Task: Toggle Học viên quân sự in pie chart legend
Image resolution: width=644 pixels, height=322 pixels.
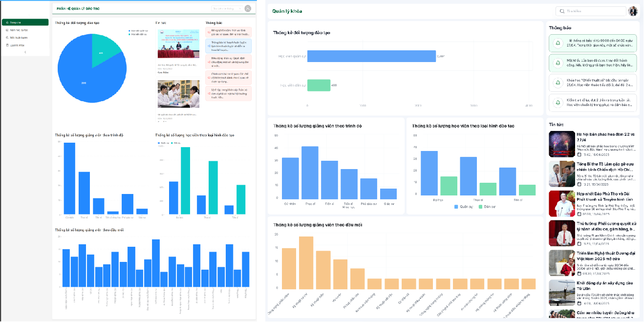Action: (x=130, y=31)
